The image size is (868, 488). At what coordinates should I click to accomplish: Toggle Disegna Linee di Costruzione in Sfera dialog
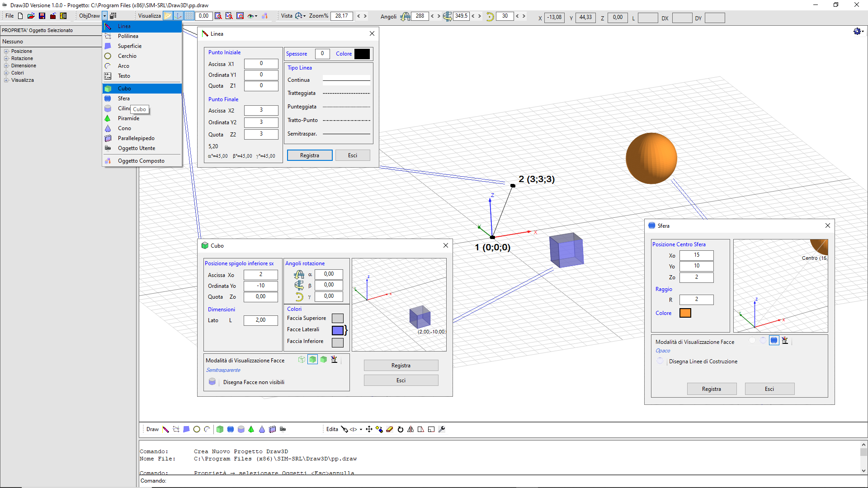660,361
